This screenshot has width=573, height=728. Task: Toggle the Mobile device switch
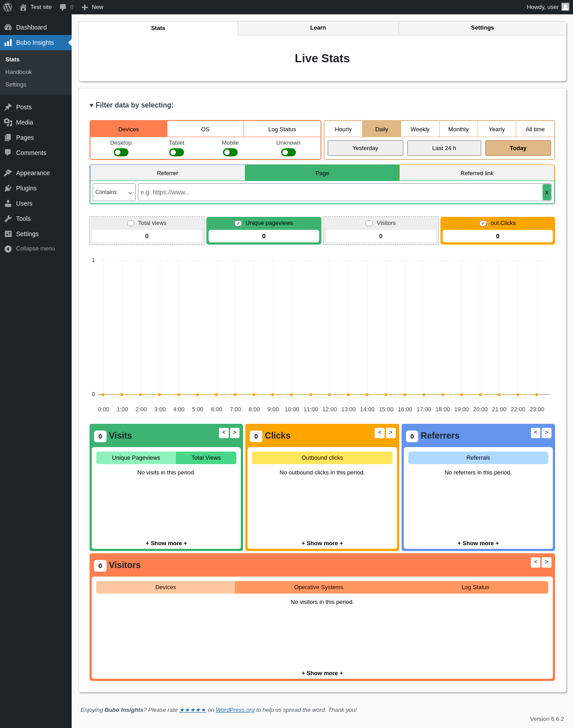pyautogui.click(x=230, y=152)
